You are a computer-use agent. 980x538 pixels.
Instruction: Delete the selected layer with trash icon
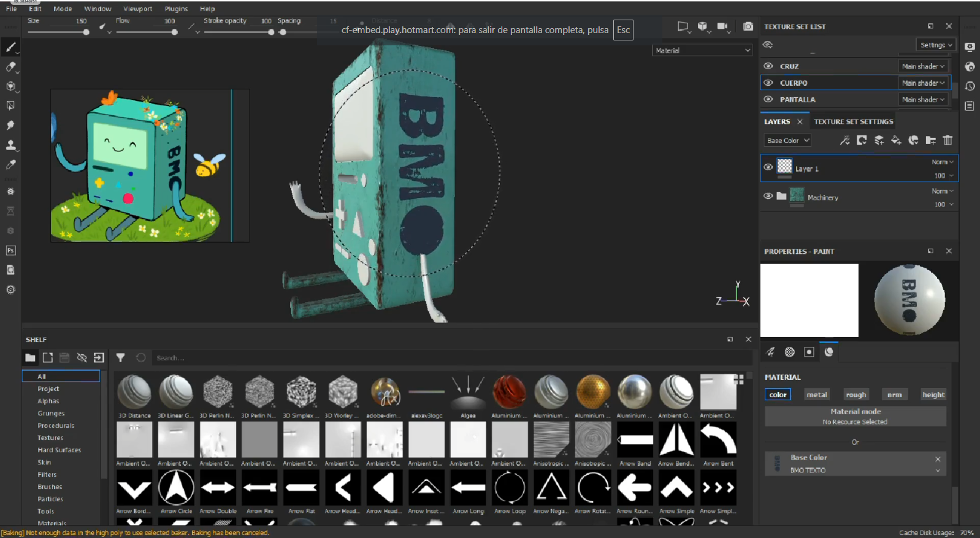point(947,140)
